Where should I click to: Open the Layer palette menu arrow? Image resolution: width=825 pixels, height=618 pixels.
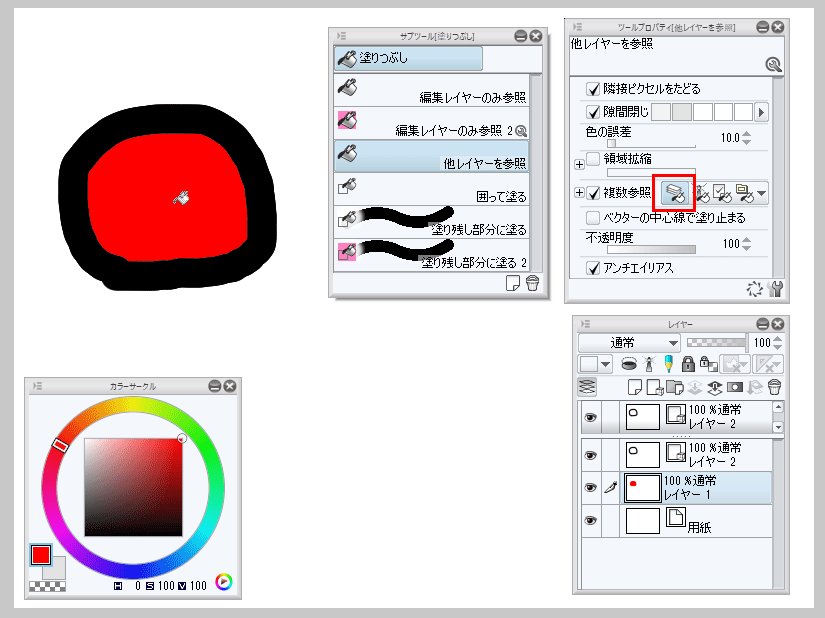[585, 324]
